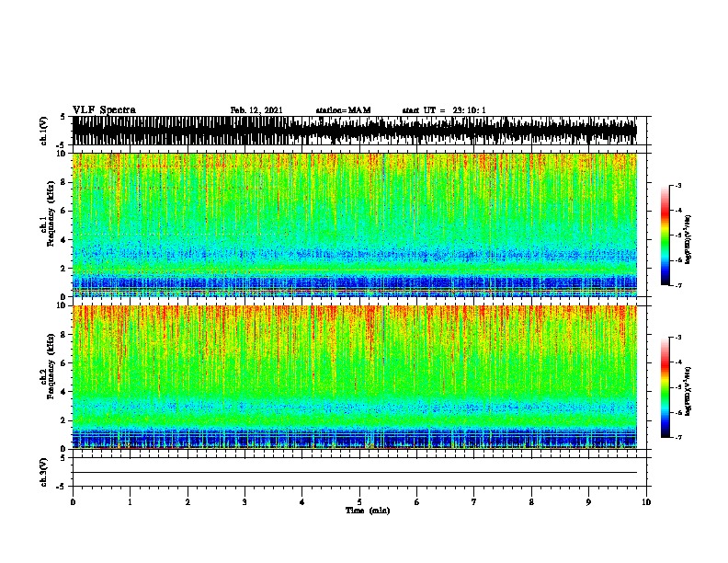
Task: Click the "Time (min)" axis label
Action: tap(368, 511)
